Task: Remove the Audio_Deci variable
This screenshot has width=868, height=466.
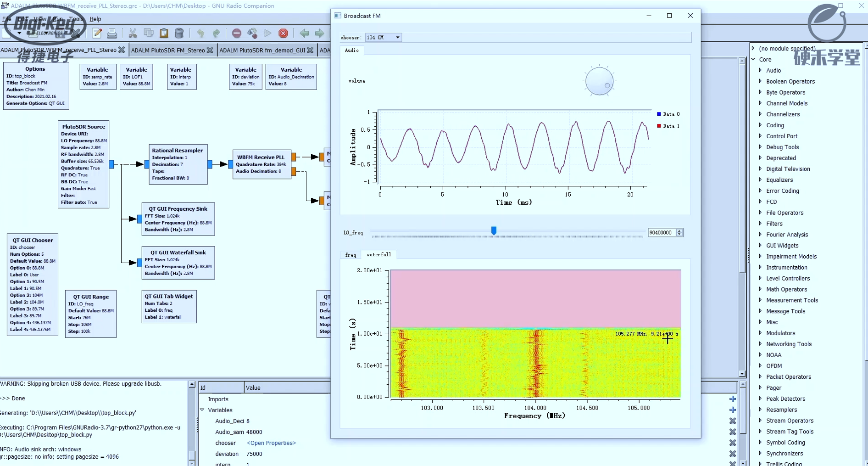Action: click(x=733, y=421)
